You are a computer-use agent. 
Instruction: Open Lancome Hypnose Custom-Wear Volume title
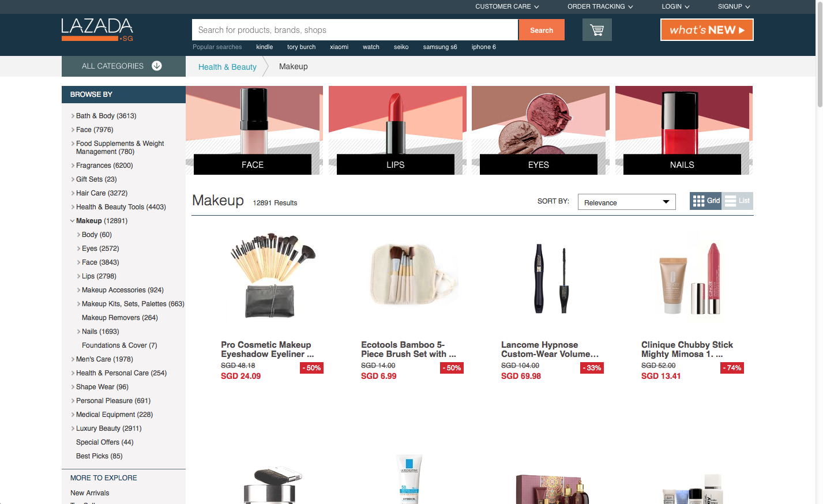[x=550, y=349]
